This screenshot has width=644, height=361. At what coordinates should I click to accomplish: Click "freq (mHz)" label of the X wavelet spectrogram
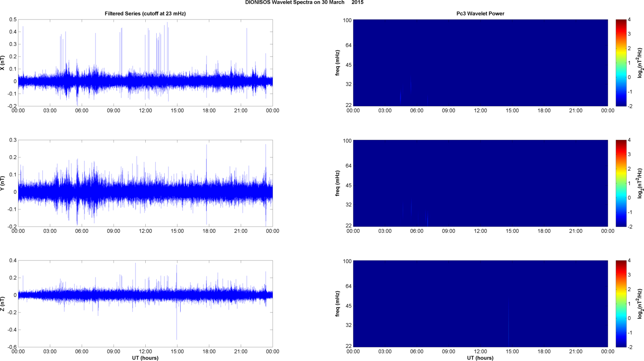pyautogui.click(x=338, y=63)
